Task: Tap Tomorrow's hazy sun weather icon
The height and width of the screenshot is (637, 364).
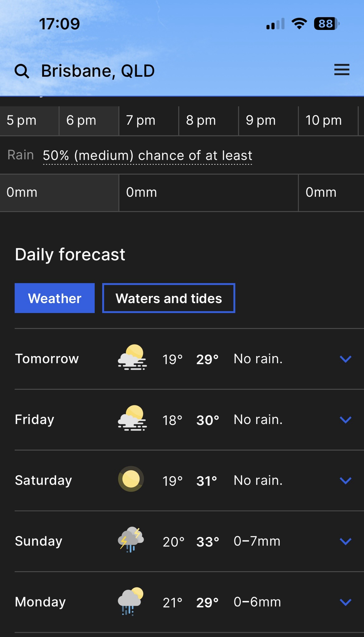Action: [x=132, y=358]
